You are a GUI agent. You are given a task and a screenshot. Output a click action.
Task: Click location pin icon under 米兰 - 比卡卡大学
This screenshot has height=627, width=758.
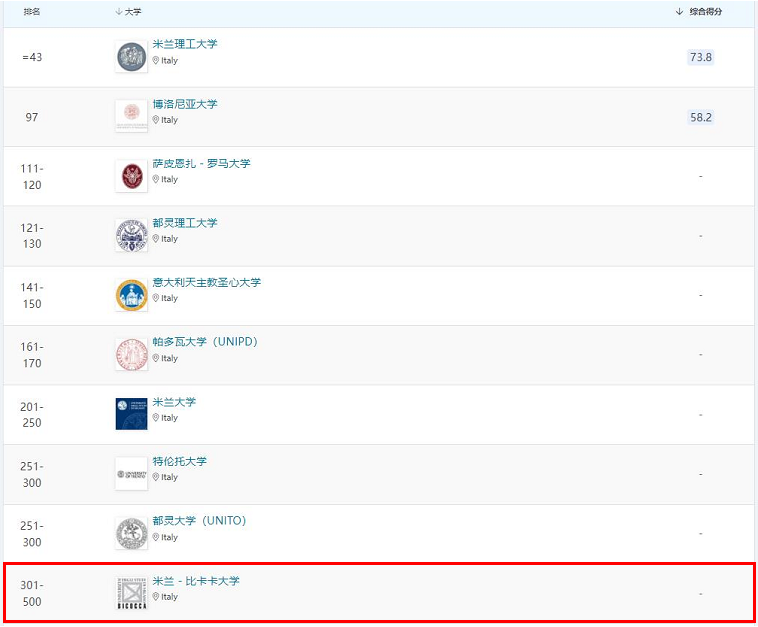(x=156, y=597)
